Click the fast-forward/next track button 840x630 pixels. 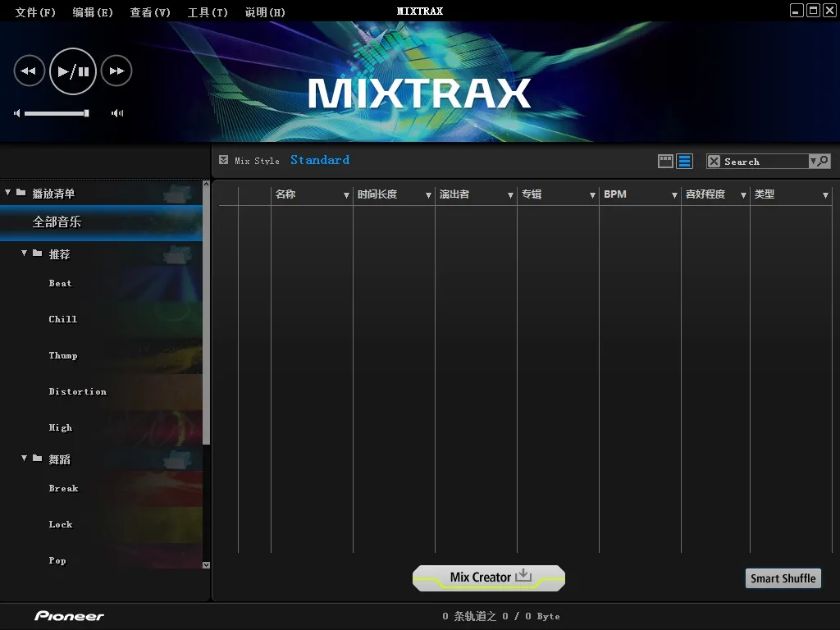(116, 71)
